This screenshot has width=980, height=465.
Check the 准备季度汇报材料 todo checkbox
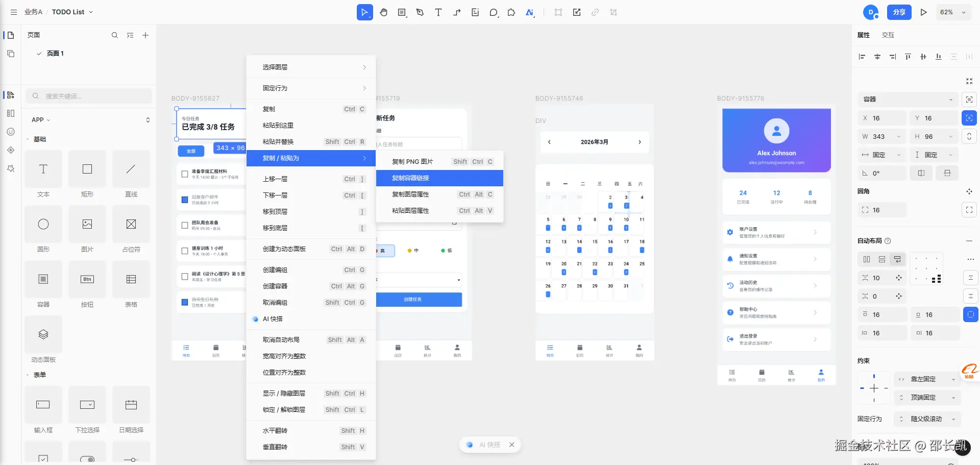[184, 174]
